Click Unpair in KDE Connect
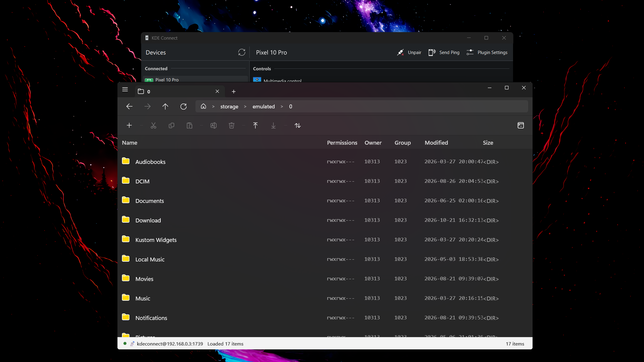Viewport: 644px width, 362px height. click(409, 53)
